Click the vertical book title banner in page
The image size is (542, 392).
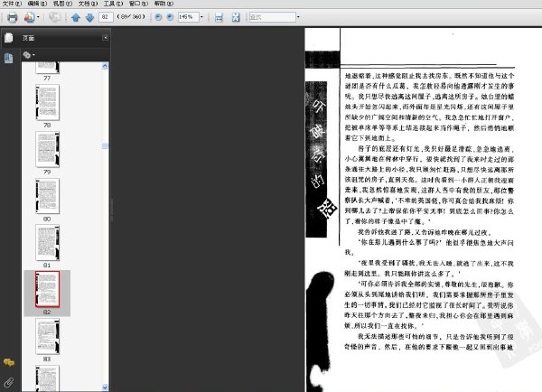pos(316,159)
